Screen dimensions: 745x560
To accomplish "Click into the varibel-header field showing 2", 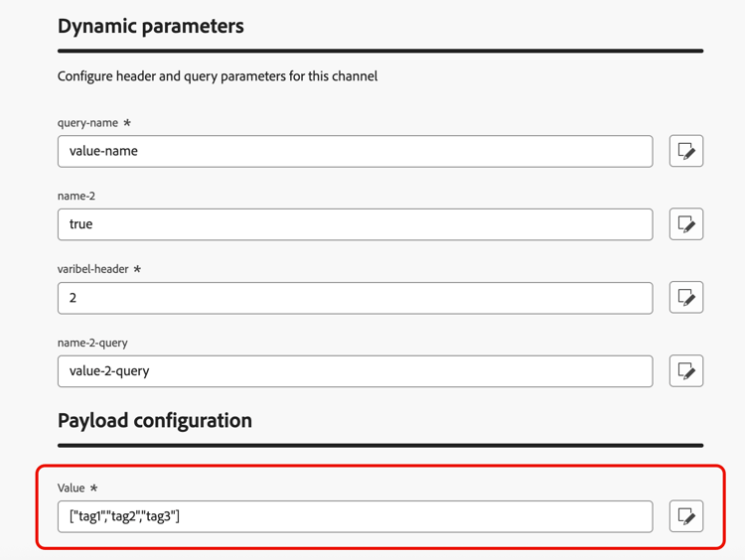I will [355, 298].
